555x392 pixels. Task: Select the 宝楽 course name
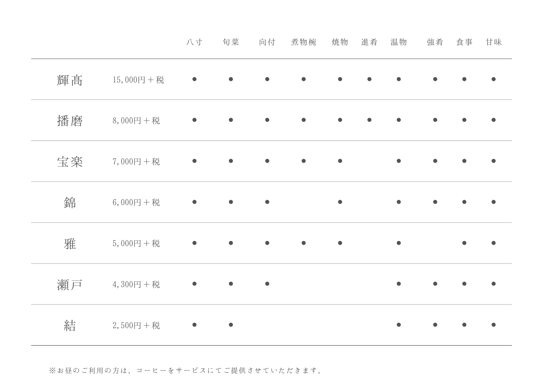70,162
